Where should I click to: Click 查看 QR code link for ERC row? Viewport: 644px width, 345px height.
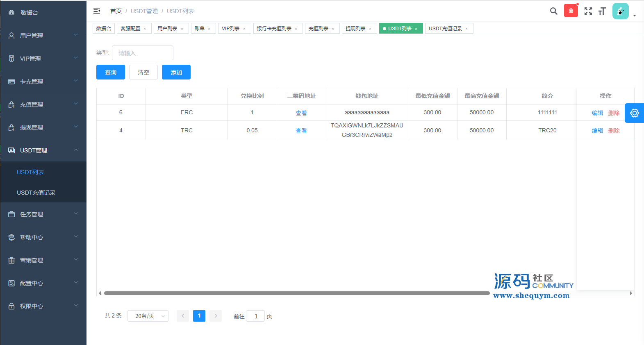(301, 113)
